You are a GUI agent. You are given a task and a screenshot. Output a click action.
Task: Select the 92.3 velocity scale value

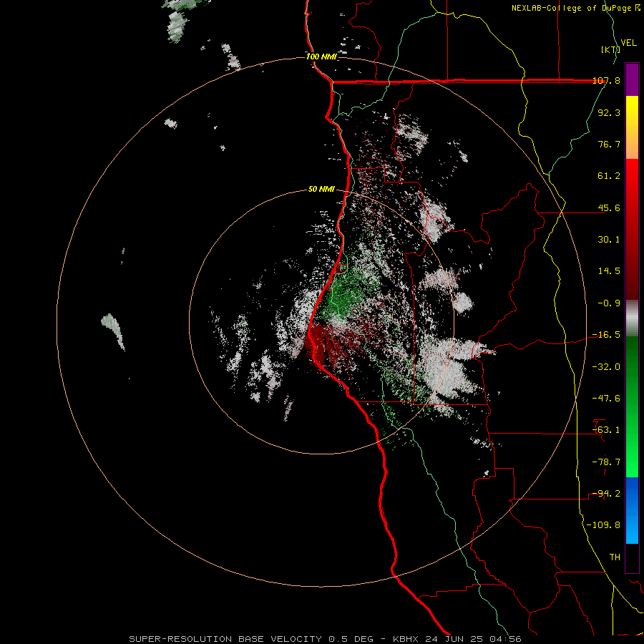[609, 112]
